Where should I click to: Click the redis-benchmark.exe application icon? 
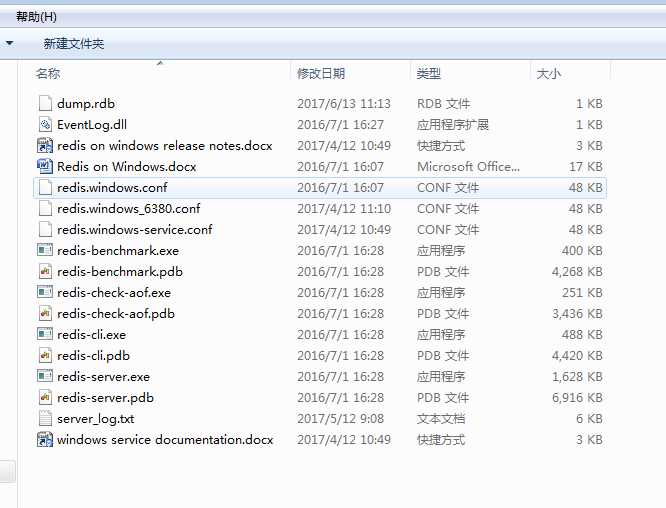pyautogui.click(x=45, y=250)
